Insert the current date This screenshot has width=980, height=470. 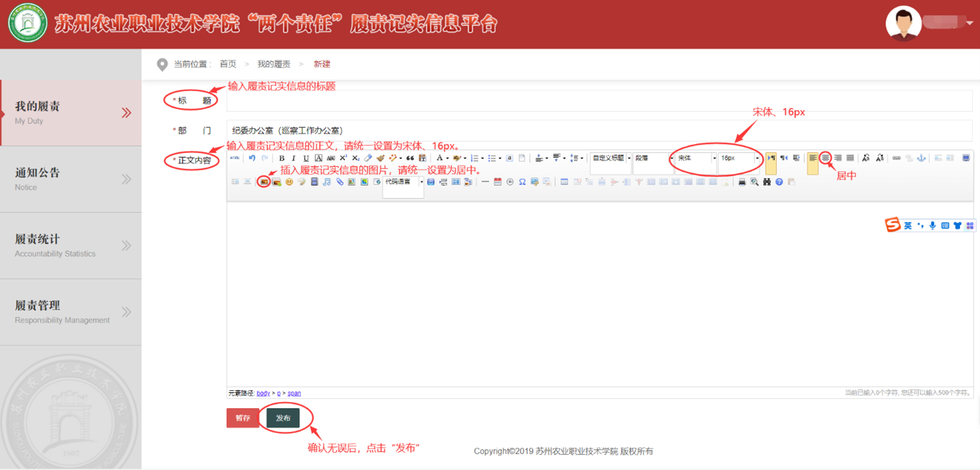497,182
